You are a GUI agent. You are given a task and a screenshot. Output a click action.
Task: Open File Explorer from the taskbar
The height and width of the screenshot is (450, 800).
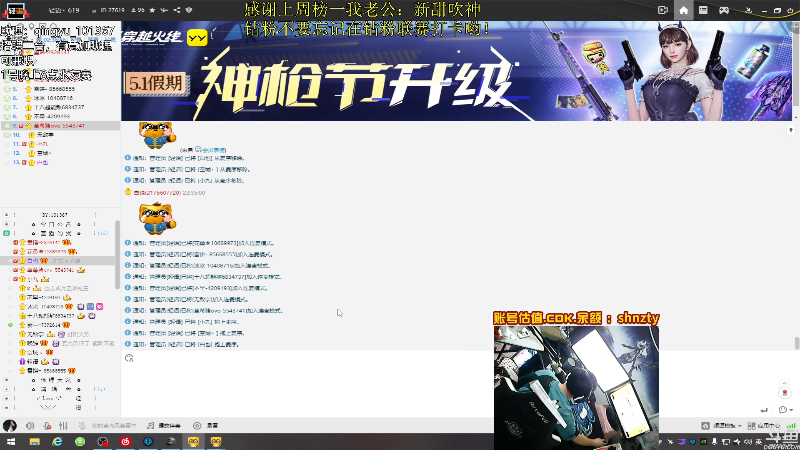coord(35,441)
